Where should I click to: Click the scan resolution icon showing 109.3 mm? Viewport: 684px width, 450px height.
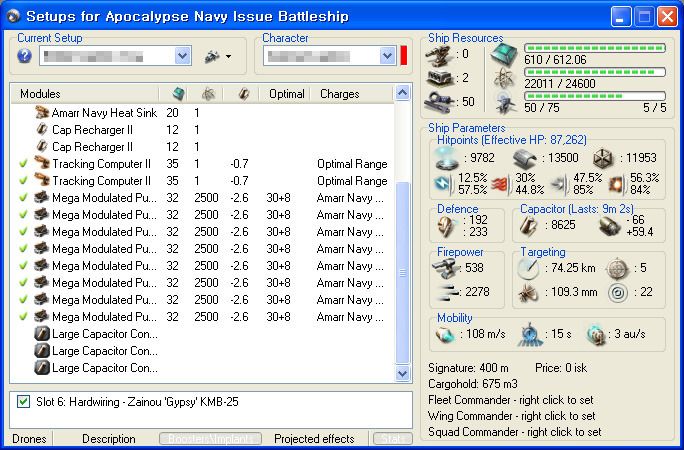528,293
